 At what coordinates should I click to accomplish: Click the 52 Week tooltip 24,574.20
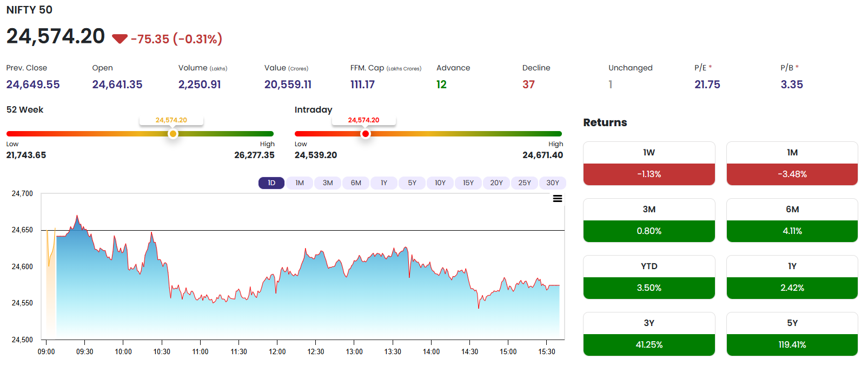(171, 120)
